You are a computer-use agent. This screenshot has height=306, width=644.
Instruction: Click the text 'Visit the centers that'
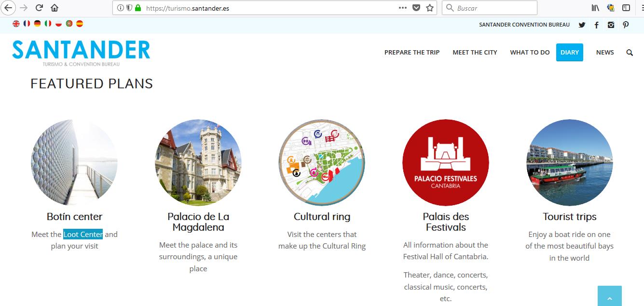(322, 235)
